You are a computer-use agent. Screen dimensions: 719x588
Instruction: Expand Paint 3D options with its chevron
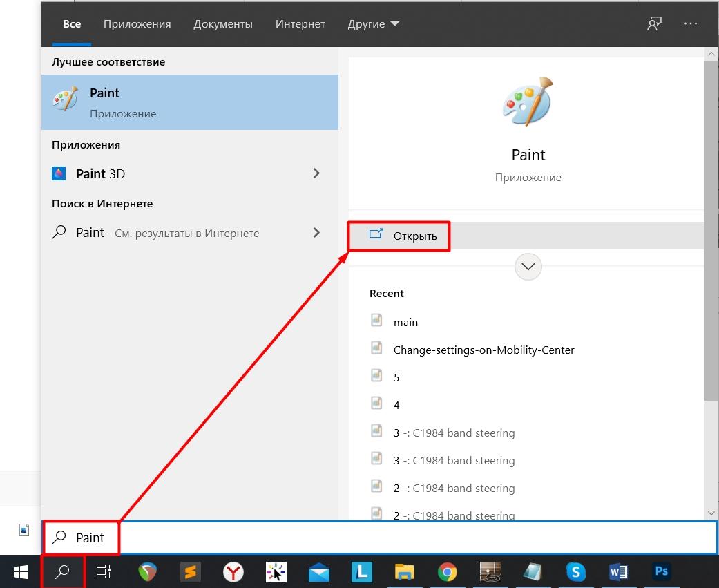click(x=316, y=173)
